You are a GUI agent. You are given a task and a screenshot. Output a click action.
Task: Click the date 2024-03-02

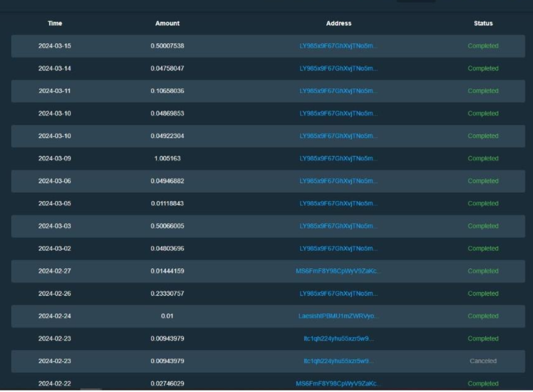54,249
